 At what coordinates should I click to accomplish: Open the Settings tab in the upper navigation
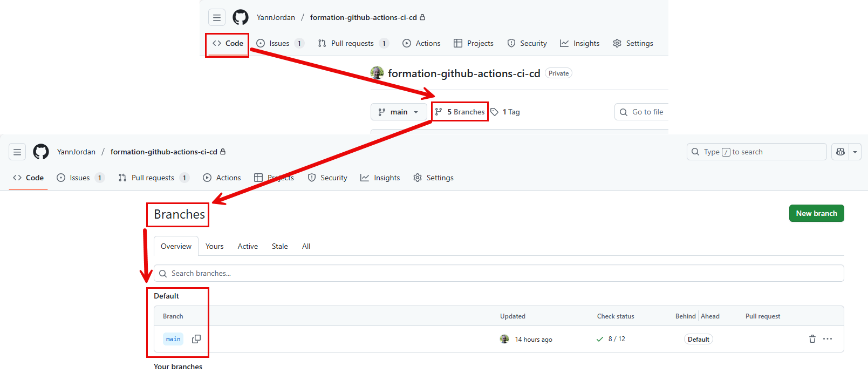[x=633, y=43]
